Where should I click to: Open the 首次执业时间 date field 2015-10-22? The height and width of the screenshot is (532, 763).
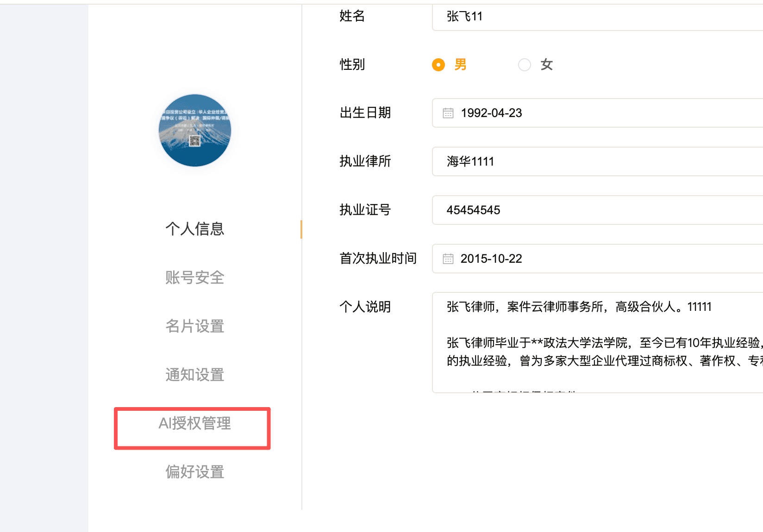[x=597, y=259]
